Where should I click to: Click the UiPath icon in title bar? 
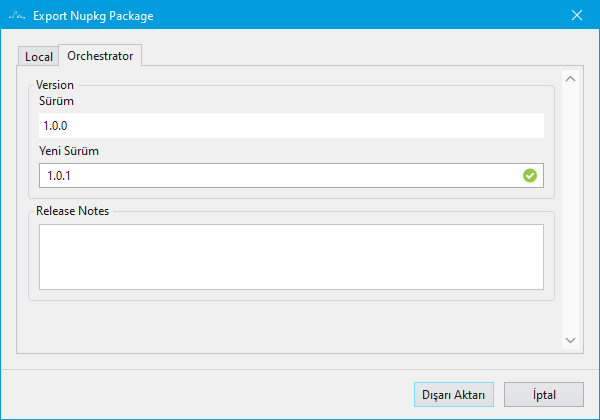pyautogui.click(x=15, y=16)
